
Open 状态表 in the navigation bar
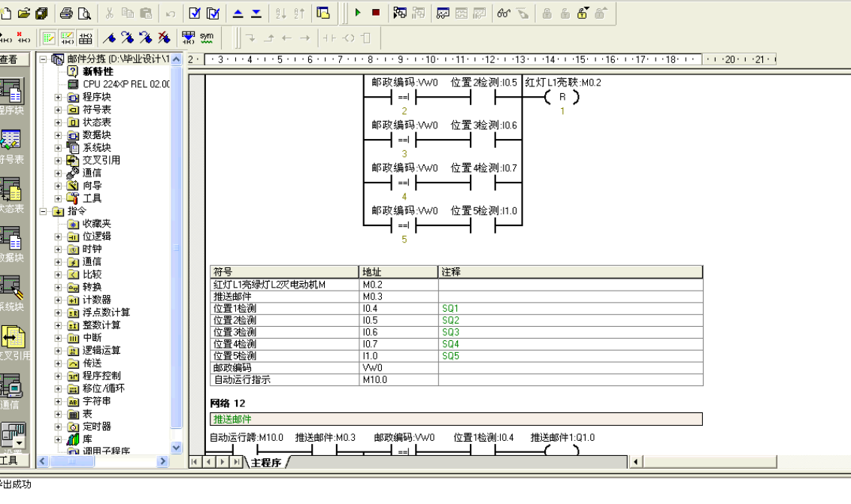[x=12, y=195]
